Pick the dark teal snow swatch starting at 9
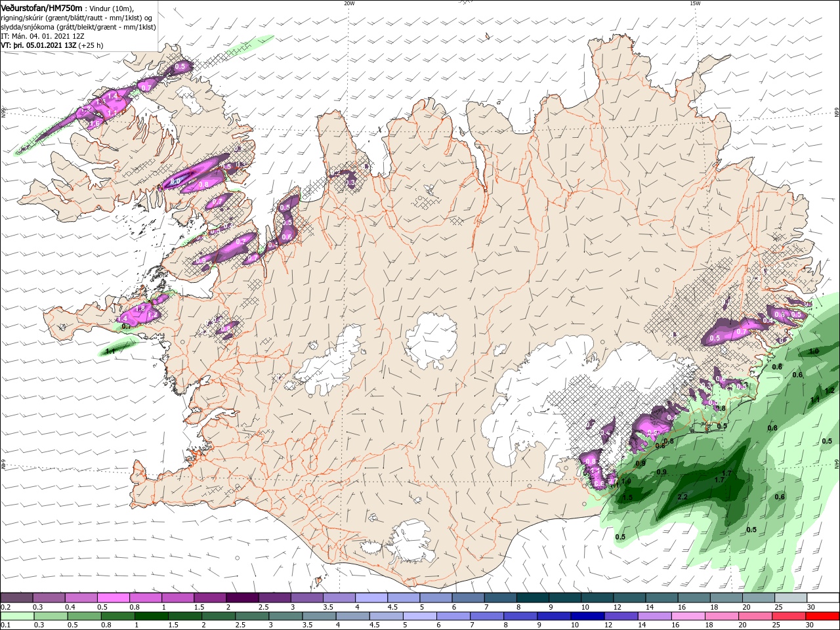This screenshot has width=840, height=630. [x=564, y=598]
